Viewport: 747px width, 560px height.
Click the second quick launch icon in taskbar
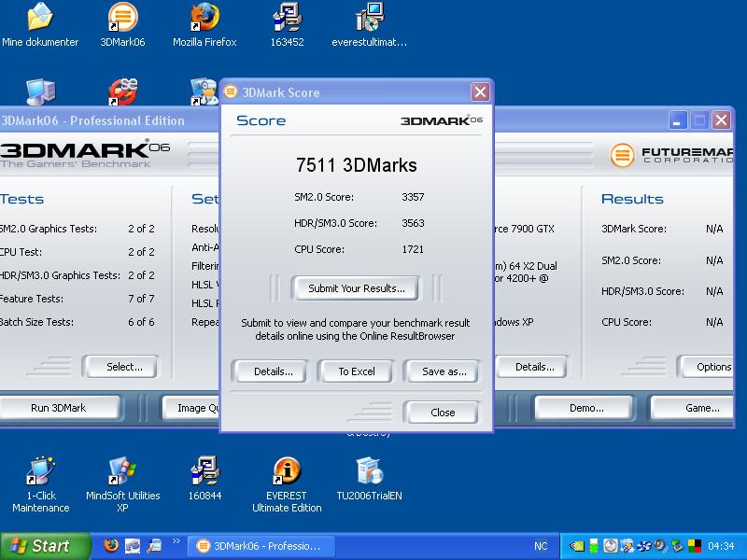click(133, 545)
